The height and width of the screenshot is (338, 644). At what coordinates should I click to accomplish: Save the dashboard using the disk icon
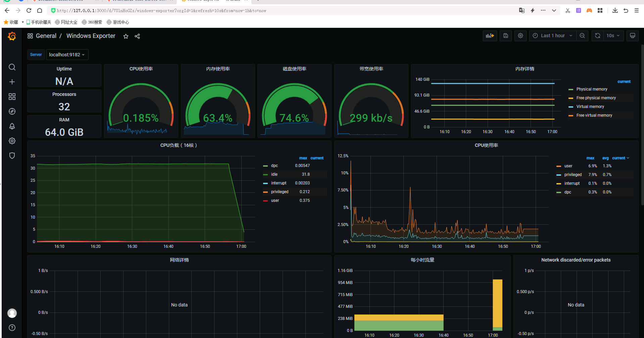click(x=505, y=36)
